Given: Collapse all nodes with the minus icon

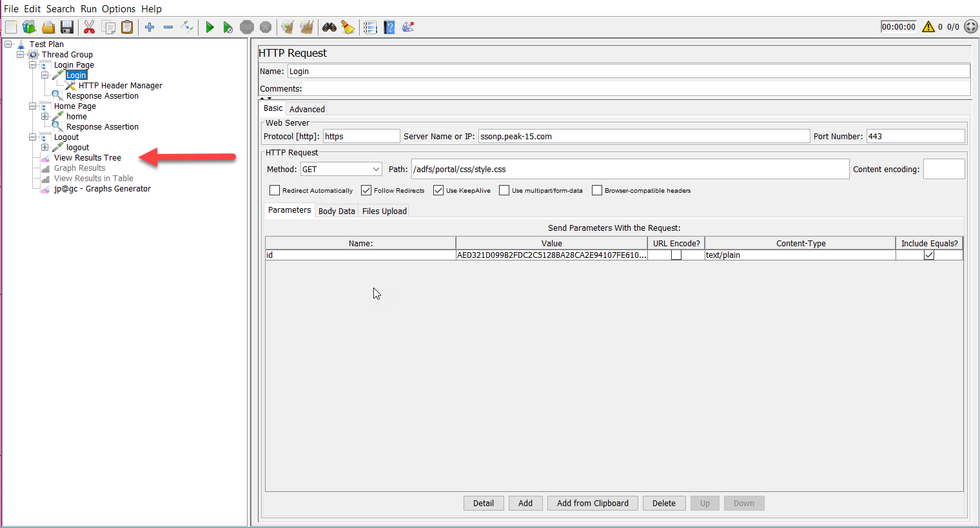Looking at the screenshot, I should 168,27.
